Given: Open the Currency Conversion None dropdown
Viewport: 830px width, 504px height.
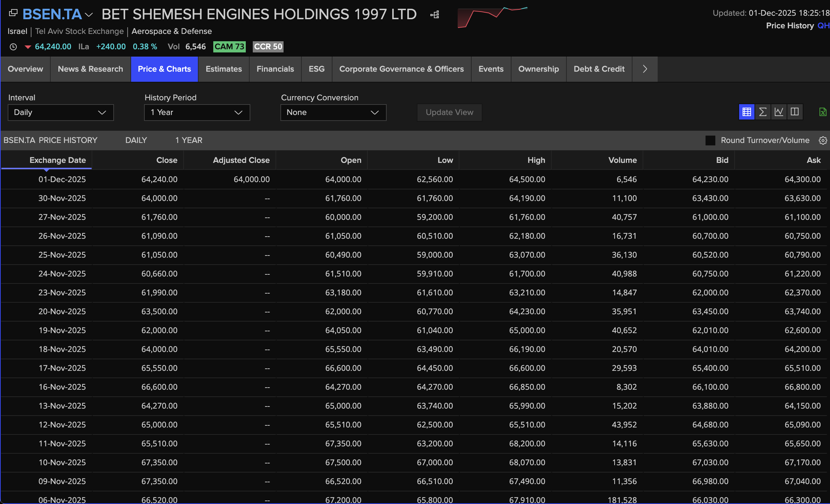Looking at the screenshot, I should pyautogui.click(x=333, y=113).
